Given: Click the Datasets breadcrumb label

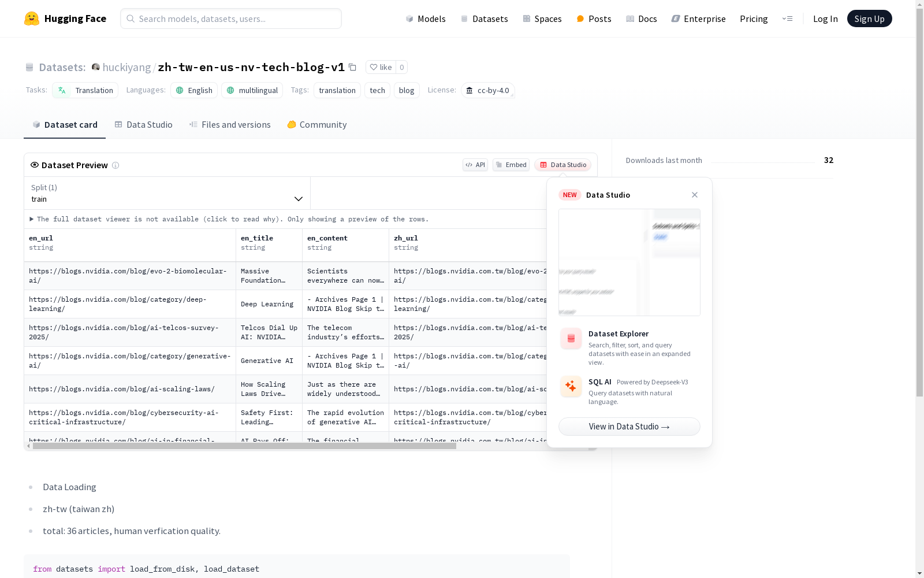Looking at the screenshot, I should tap(62, 67).
